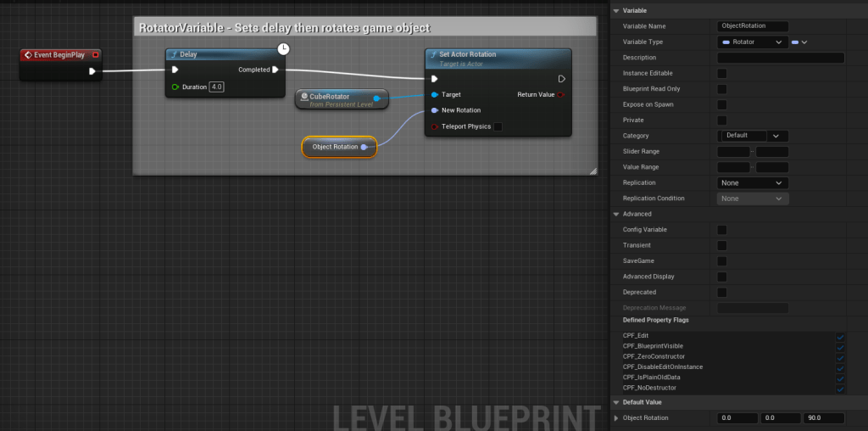Click the Completed exec pin on Delay node
This screenshot has height=431, width=868.
[275, 70]
